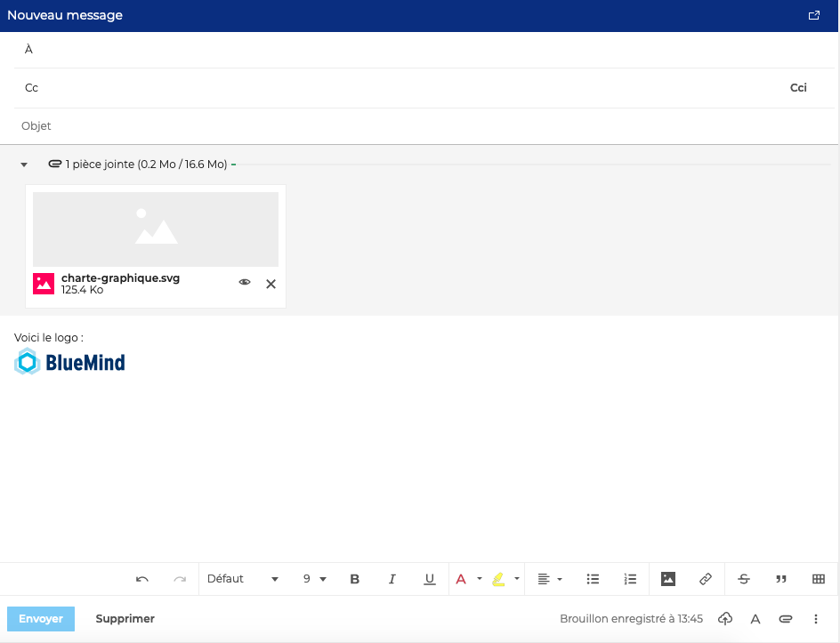
Task: Insert a hyperlink
Action: [x=706, y=579]
